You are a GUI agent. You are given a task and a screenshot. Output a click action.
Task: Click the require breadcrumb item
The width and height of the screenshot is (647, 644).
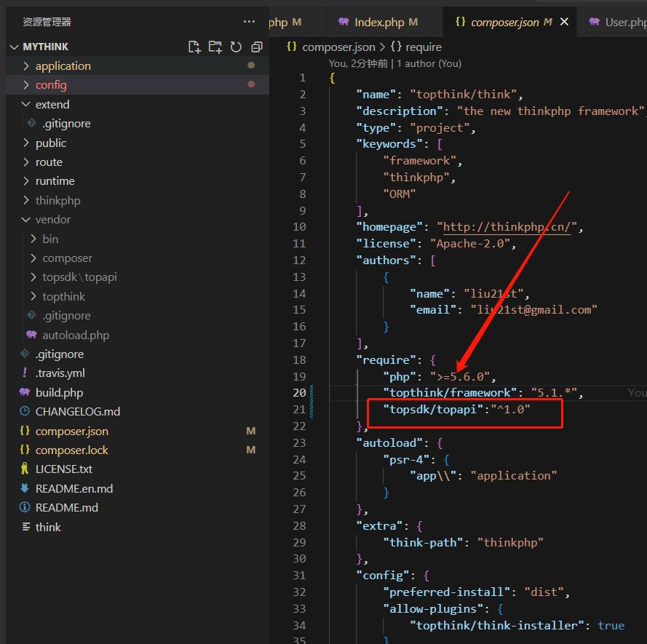click(x=423, y=47)
